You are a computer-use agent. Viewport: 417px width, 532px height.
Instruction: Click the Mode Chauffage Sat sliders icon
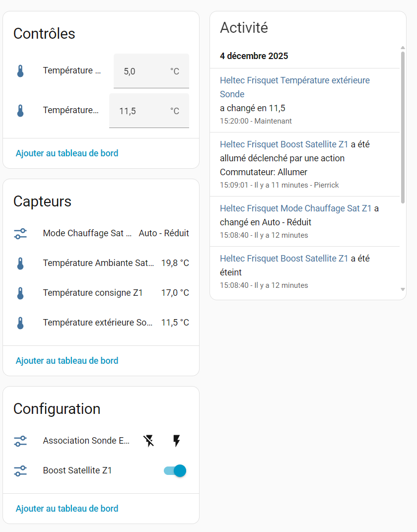tap(20, 233)
